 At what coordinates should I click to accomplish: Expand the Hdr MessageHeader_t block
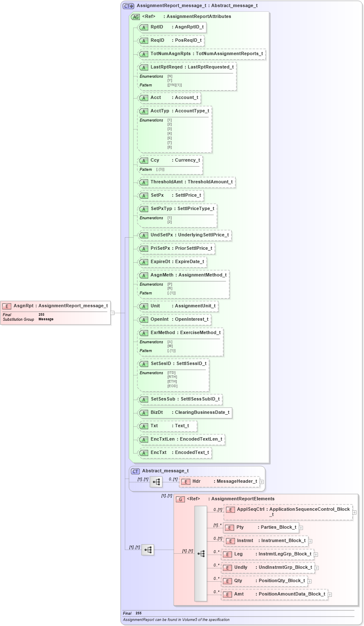pos(262,481)
